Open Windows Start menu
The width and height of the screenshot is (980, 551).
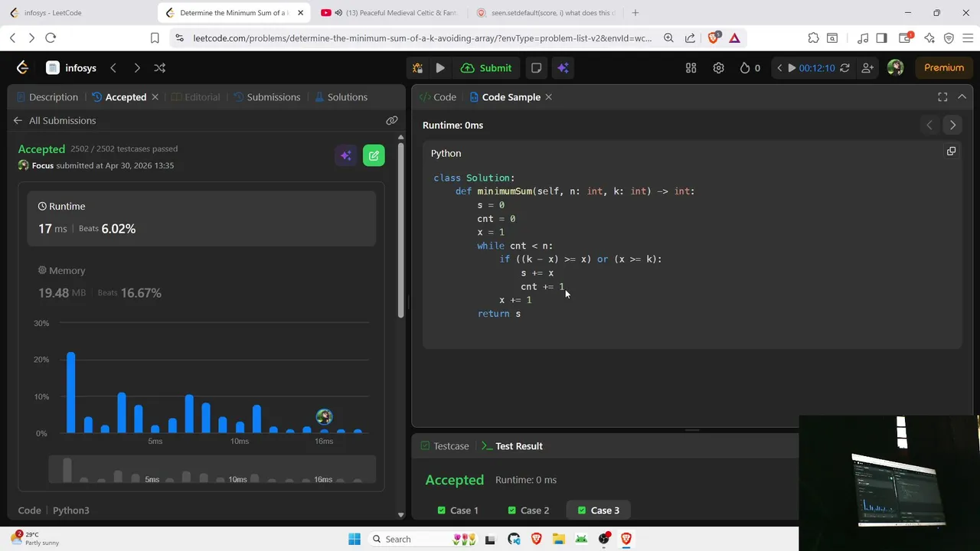click(354, 539)
